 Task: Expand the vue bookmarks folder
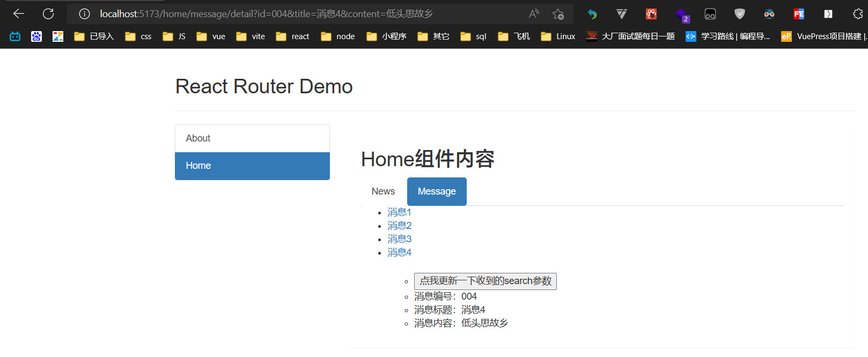211,36
